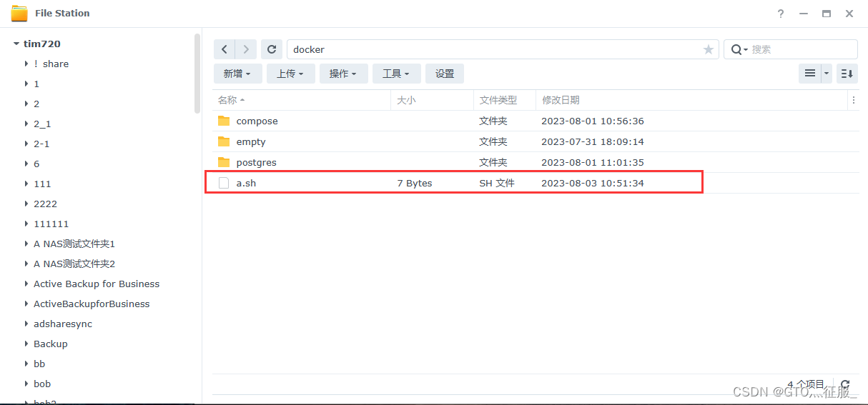Select the compose row name text
The width and height of the screenshot is (868, 405).
pos(257,121)
